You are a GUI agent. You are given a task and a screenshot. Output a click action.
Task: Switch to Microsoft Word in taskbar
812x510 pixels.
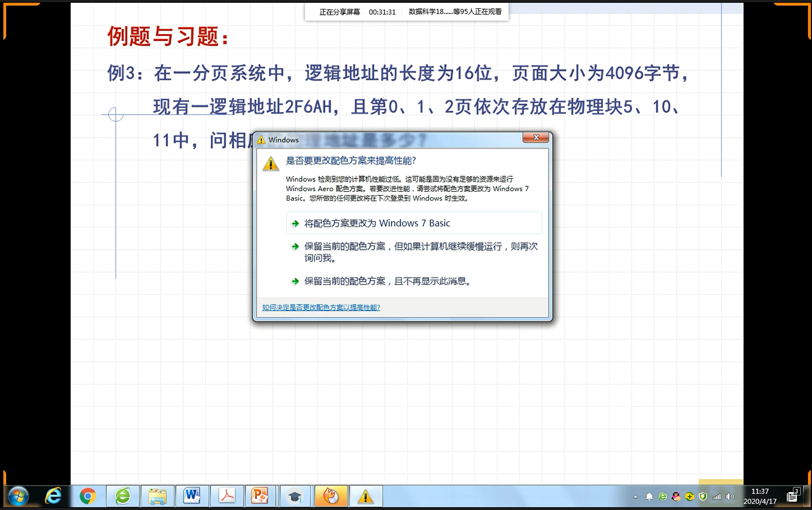191,496
